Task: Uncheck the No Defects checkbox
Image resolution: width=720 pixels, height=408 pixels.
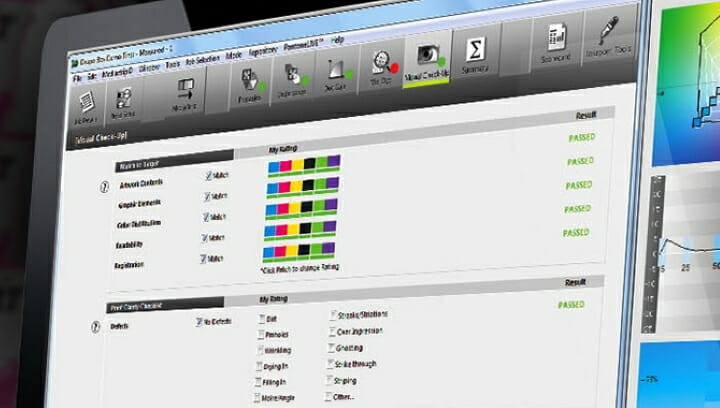Action: click(199, 322)
